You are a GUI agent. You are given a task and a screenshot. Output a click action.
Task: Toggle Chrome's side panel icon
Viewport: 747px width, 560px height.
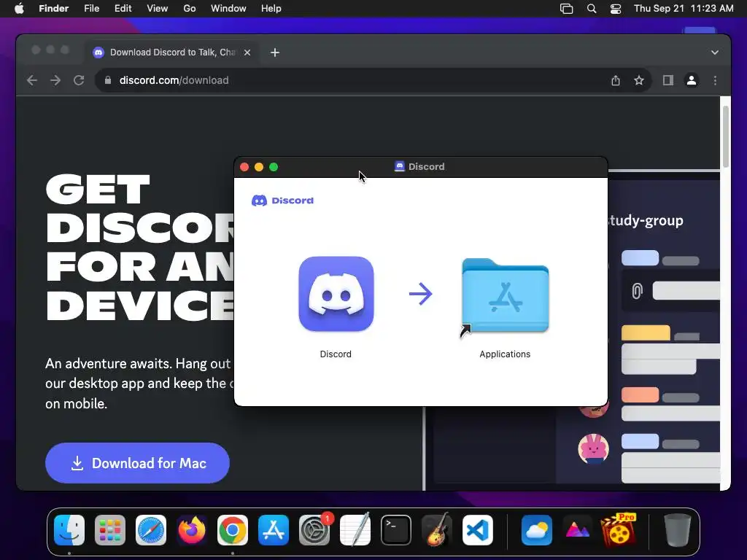668,80
